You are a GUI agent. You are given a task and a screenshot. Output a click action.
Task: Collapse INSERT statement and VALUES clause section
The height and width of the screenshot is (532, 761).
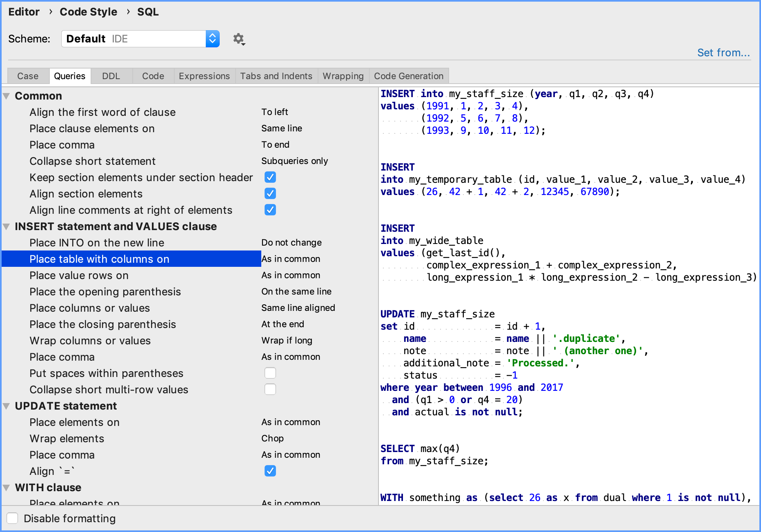7,227
